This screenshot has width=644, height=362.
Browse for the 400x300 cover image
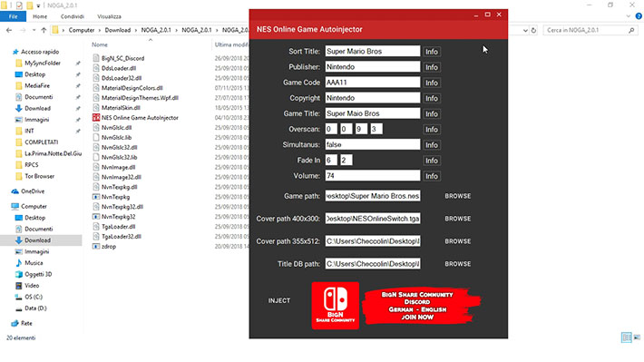[457, 219]
